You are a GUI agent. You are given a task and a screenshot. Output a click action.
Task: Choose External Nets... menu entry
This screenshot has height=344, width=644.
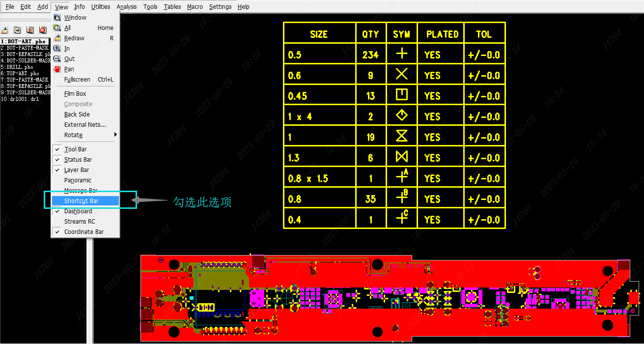pos(85,125)
